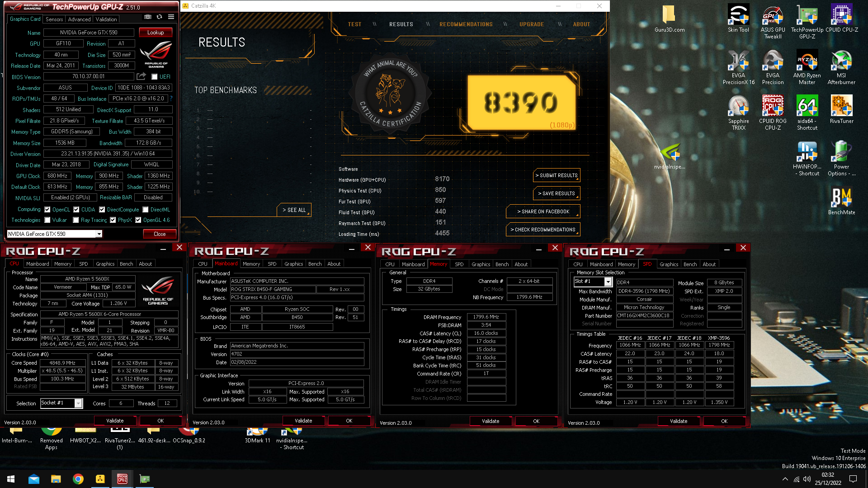The height and width of the screenshot is (488, 868).
Task: Open Sapphire TRIXX shortcut
Action: pyautogui.click(x=738, y=113)
